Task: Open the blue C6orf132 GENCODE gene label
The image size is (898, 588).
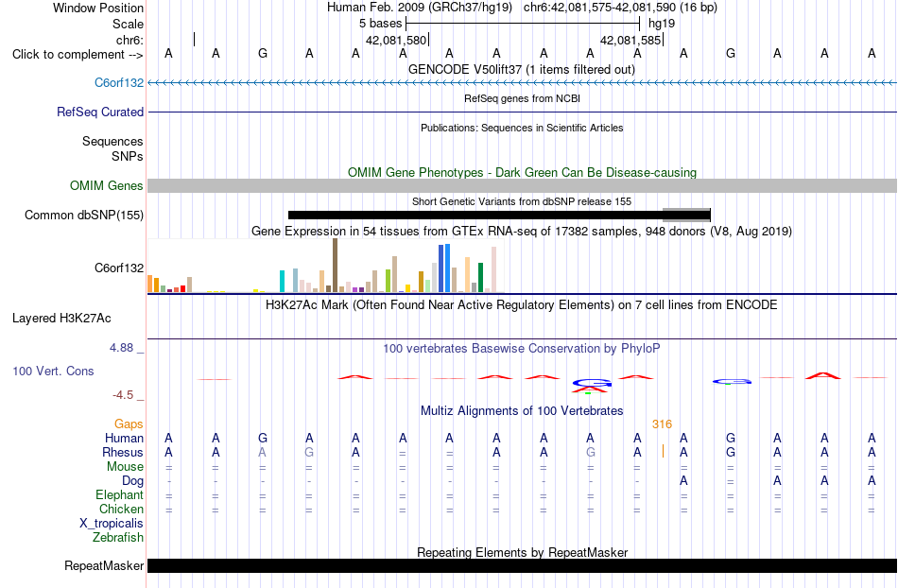Action: [x=118, y=82]
